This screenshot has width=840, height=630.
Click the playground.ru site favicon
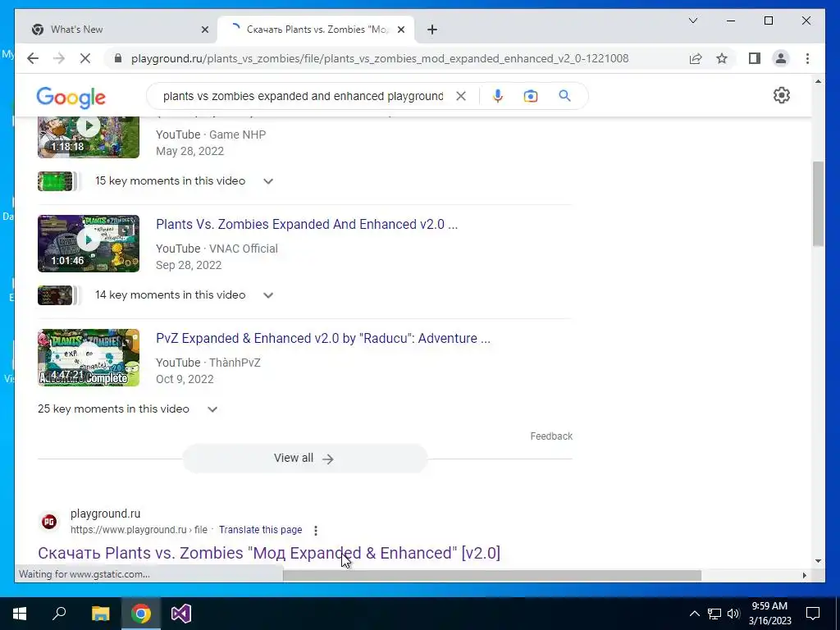(48, 521)
